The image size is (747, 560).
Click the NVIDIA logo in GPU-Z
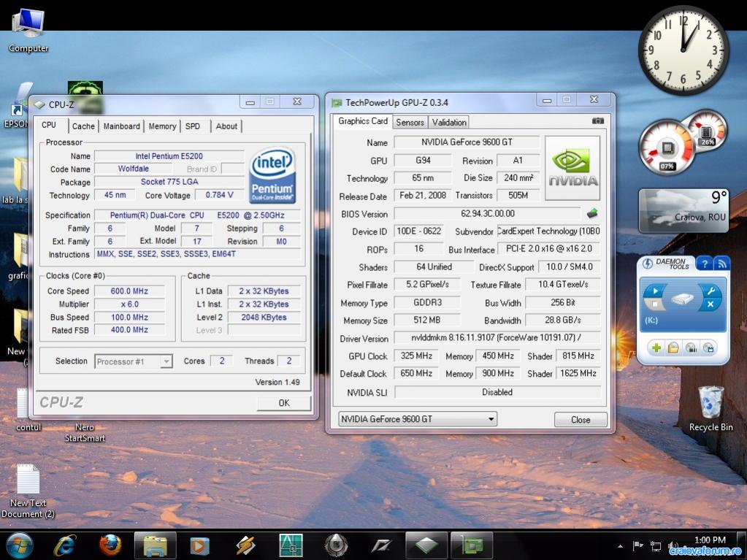click(572, 168)
